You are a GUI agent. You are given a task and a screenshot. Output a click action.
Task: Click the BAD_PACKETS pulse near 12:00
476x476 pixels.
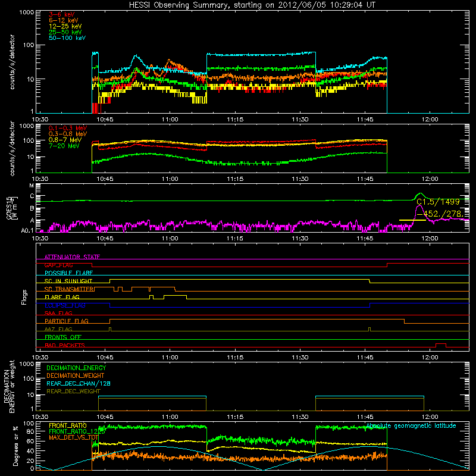click(x=441, y=345)
